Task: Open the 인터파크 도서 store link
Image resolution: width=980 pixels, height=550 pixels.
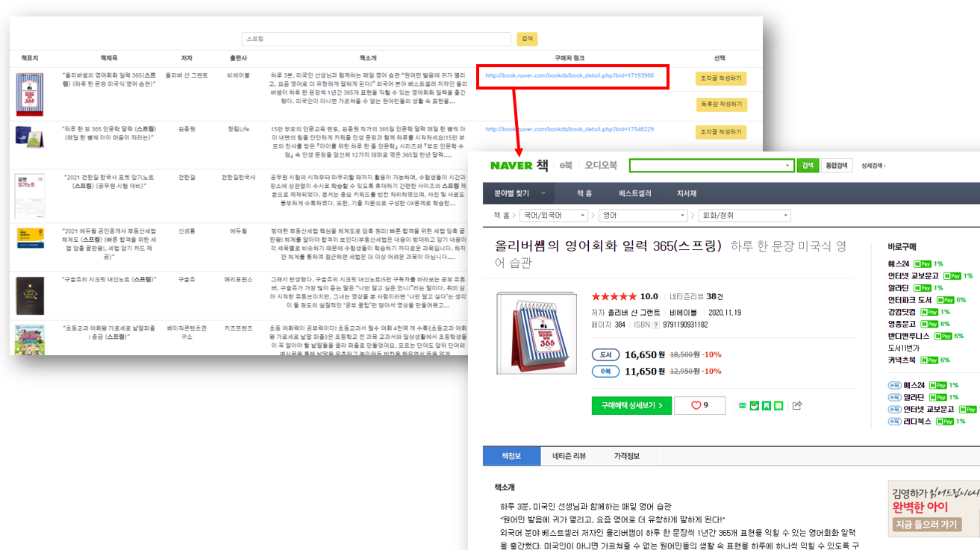Action: click(x=911, y=299)
